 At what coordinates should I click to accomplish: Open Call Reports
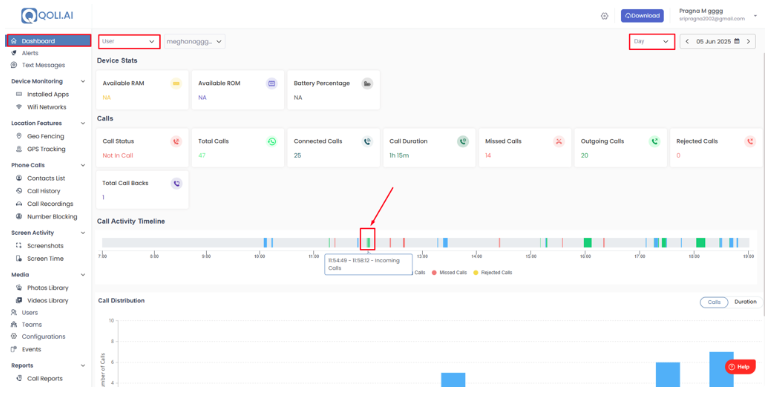[44, 378]
